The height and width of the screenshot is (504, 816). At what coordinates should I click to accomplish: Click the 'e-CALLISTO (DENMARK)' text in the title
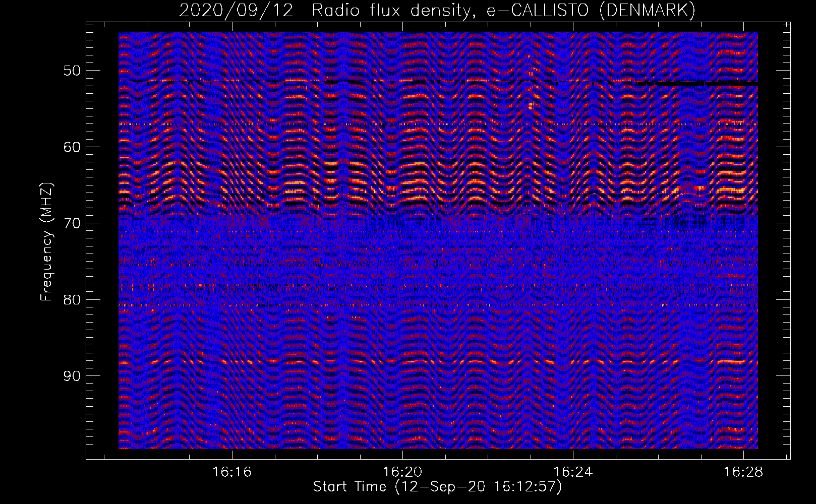pyautogui.click(x=591, y=10)
